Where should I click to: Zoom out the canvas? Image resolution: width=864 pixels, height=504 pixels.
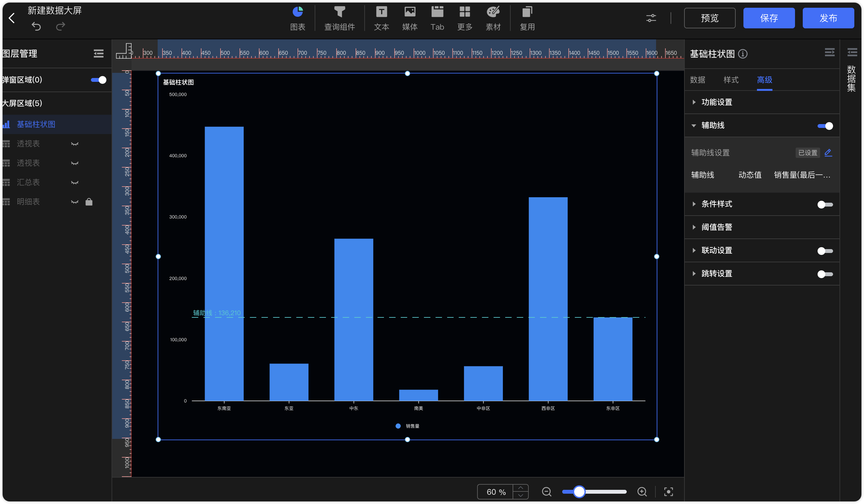[546, 492]
